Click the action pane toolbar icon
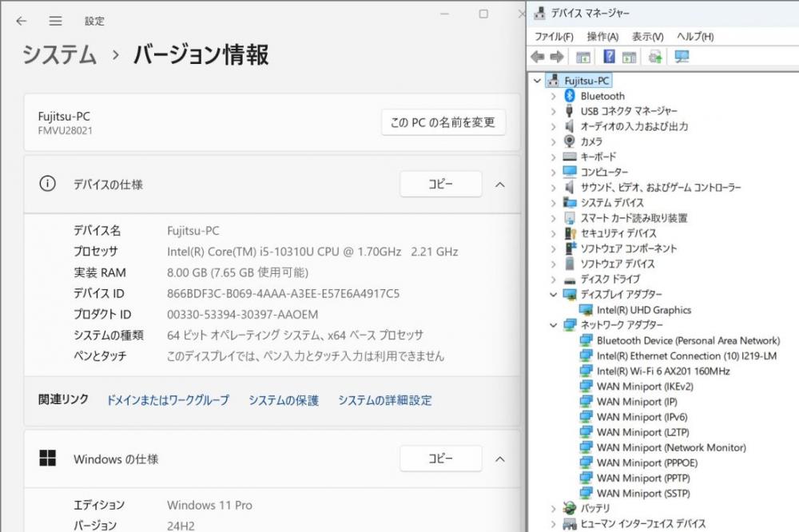The height and width of the screenshot is (532, 799). (x=630, y=57)
